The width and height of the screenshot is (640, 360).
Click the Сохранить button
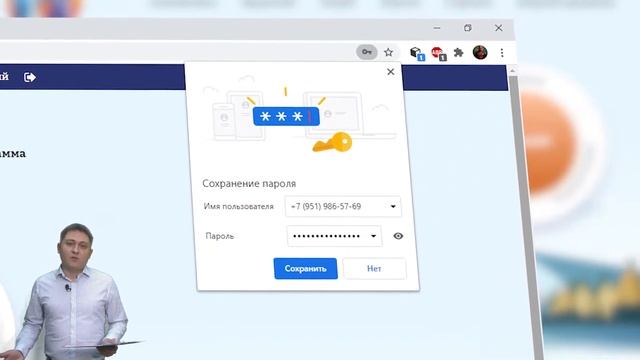(x=305, y=269)
